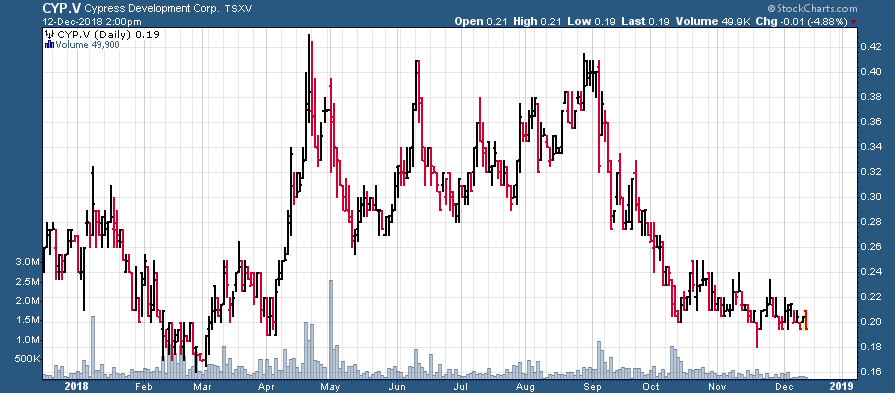This screenshot has height=393, width=895.
Task: Click the 1.5M volume axis label
Action: point(28,321)
